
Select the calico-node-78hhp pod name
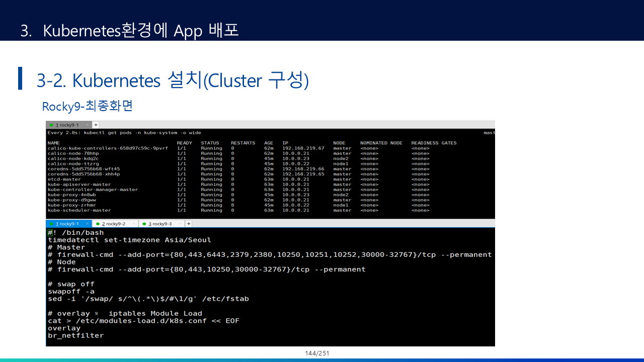tap(73, 153)
